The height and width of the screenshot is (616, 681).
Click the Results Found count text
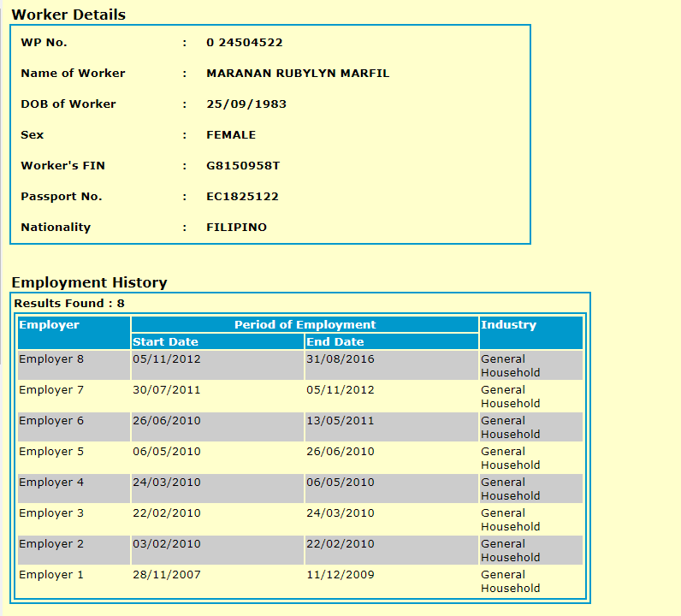69,304
